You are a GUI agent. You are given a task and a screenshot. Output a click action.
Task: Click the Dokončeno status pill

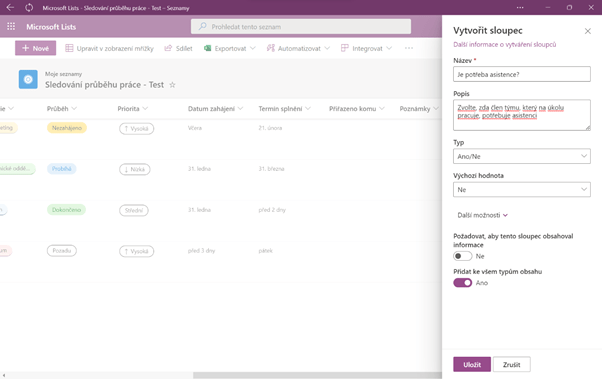point(66,210)
